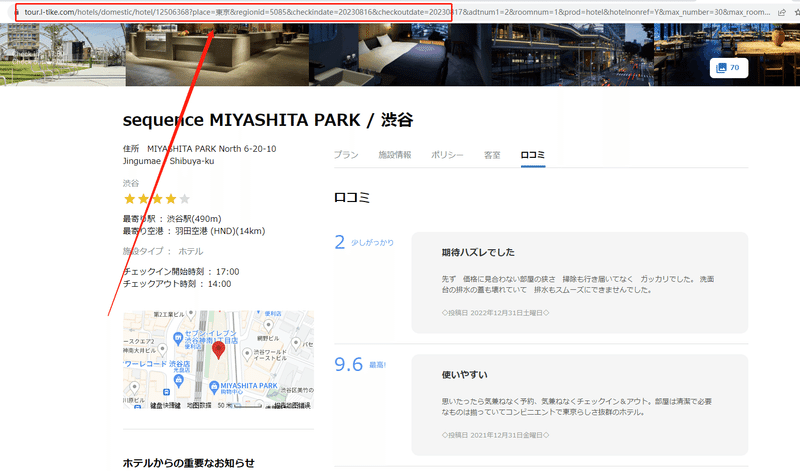Open the 70 photos gallery button

[x=729, y=68]
